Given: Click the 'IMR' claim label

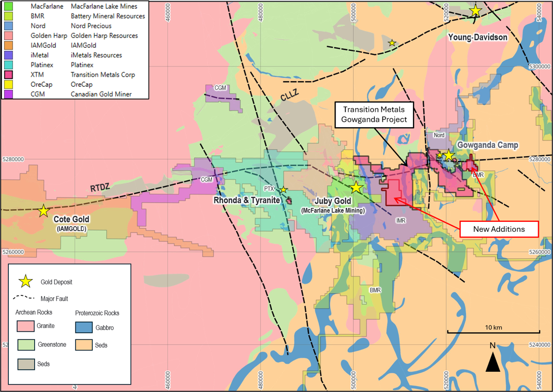Looking at the screenshot, I should [401, 221].
